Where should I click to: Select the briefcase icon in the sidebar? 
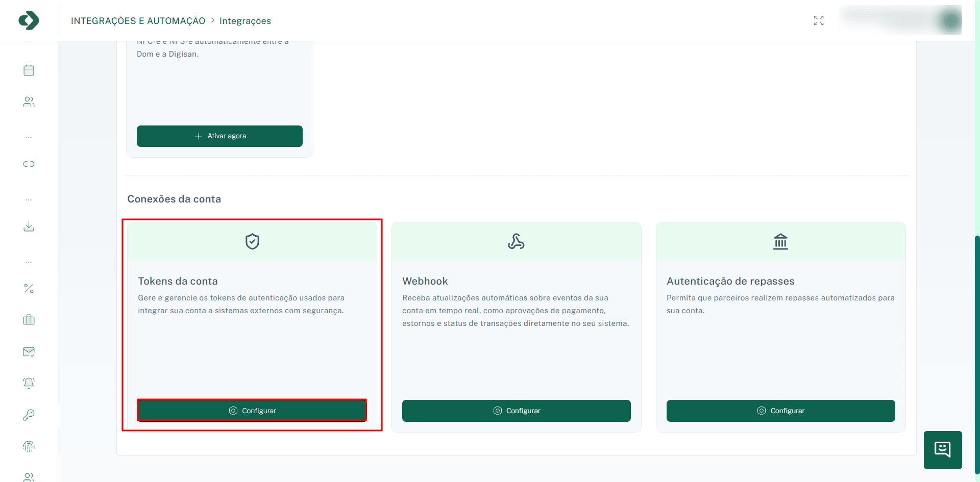[29, 320]
